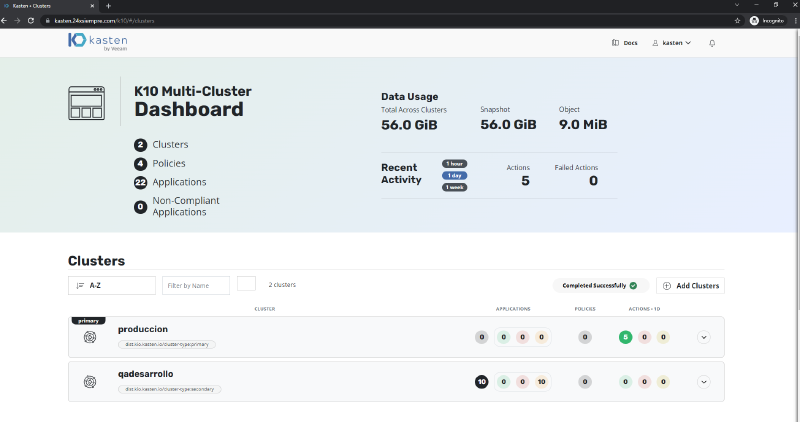This screenshot has width=800, height=422.
Task: Click the qadesarrollo secondary cluster-type label tag
Action: 170,389
